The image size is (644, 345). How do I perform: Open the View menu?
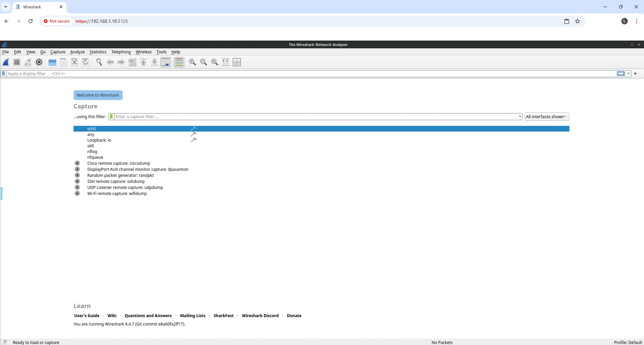pos(31,52)
